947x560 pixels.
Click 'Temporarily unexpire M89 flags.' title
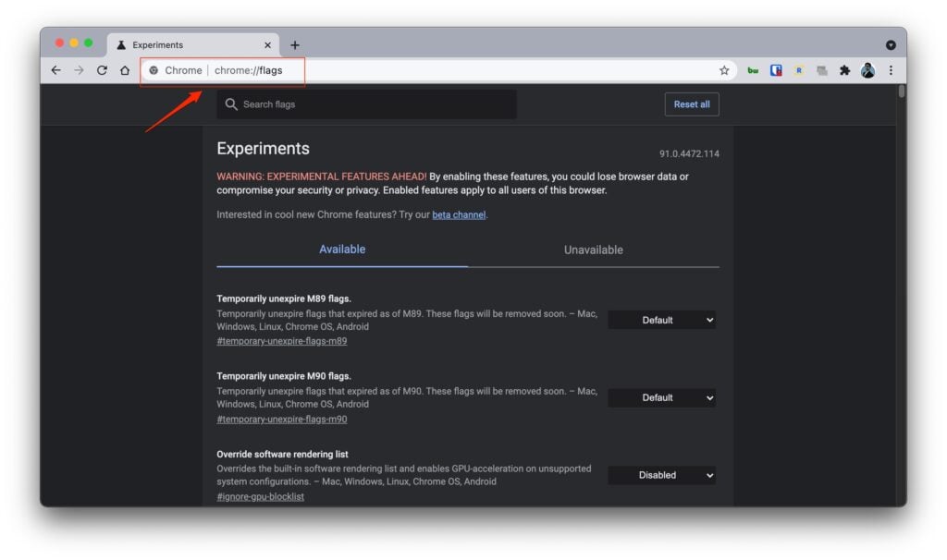coord(284,298)
